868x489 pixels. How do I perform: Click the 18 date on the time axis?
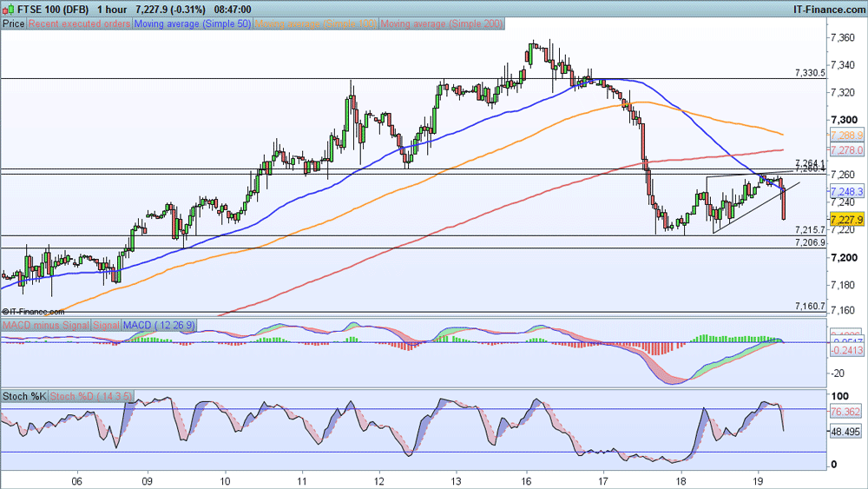[x=681, y=481]
